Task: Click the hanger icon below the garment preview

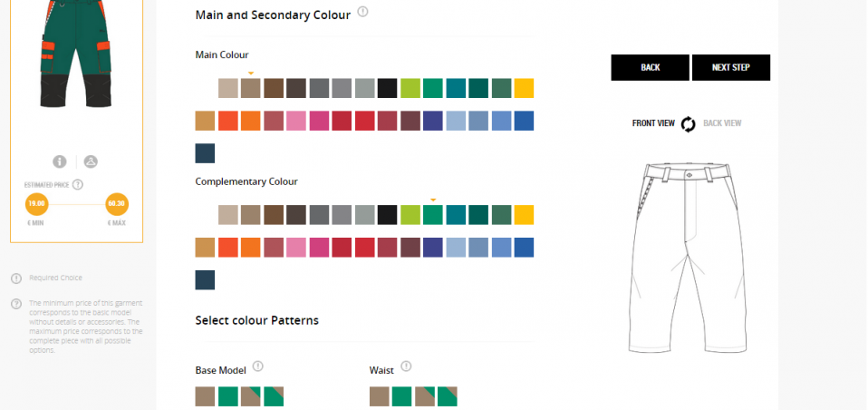Action: pos(91,161)
